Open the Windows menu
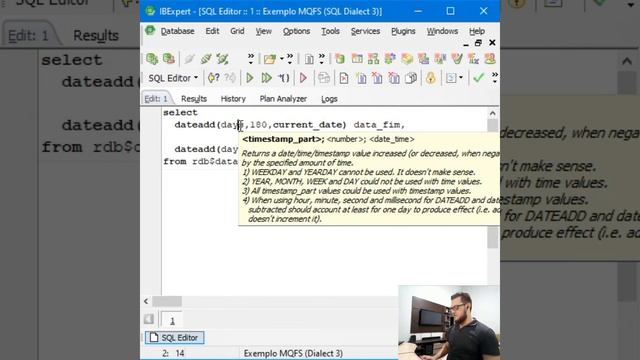Viewport: 640px width, 360px height. (x=442, y=31)
